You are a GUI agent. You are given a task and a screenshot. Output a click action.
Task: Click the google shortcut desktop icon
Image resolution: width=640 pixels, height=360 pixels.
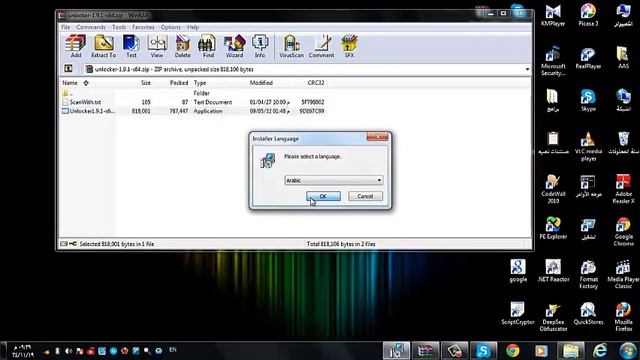(x=518, y=271)
